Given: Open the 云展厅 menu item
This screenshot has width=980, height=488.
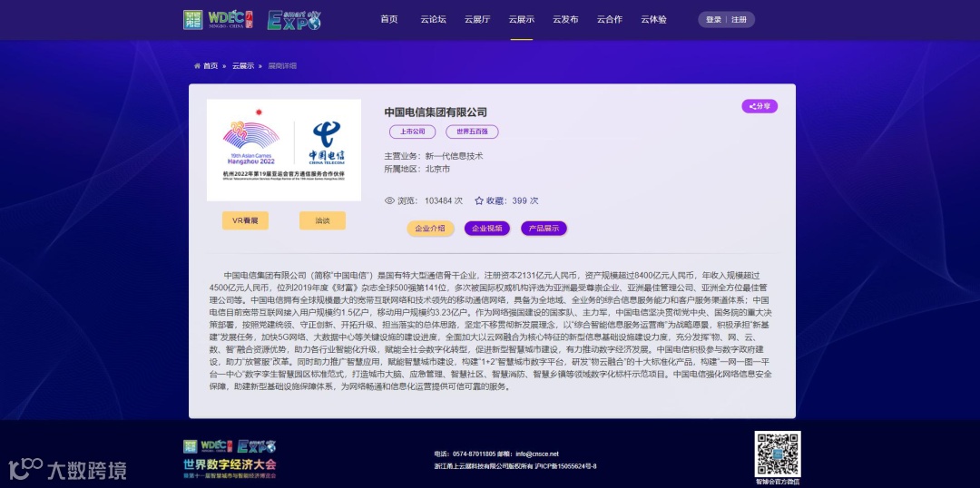Looking at the screenshot, I should (477, 19).
